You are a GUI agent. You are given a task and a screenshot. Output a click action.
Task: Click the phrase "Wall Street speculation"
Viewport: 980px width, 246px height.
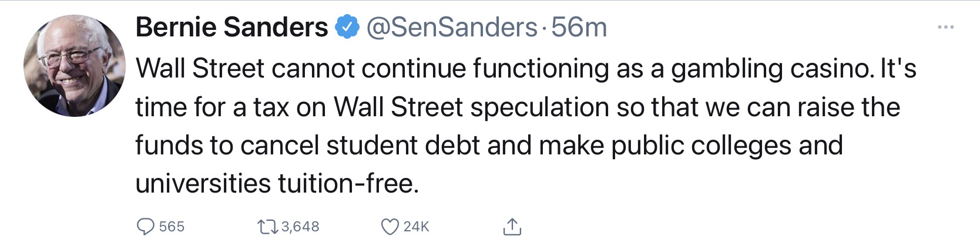click(472, 107)
